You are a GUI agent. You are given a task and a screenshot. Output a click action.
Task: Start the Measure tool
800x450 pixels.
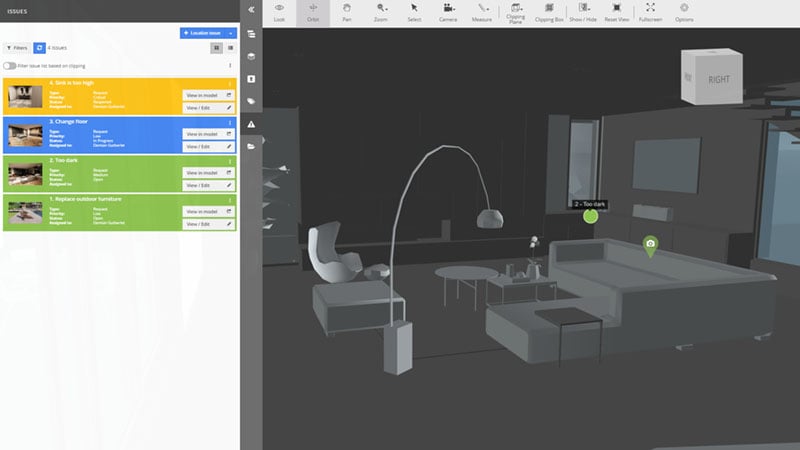pos(482,13)
